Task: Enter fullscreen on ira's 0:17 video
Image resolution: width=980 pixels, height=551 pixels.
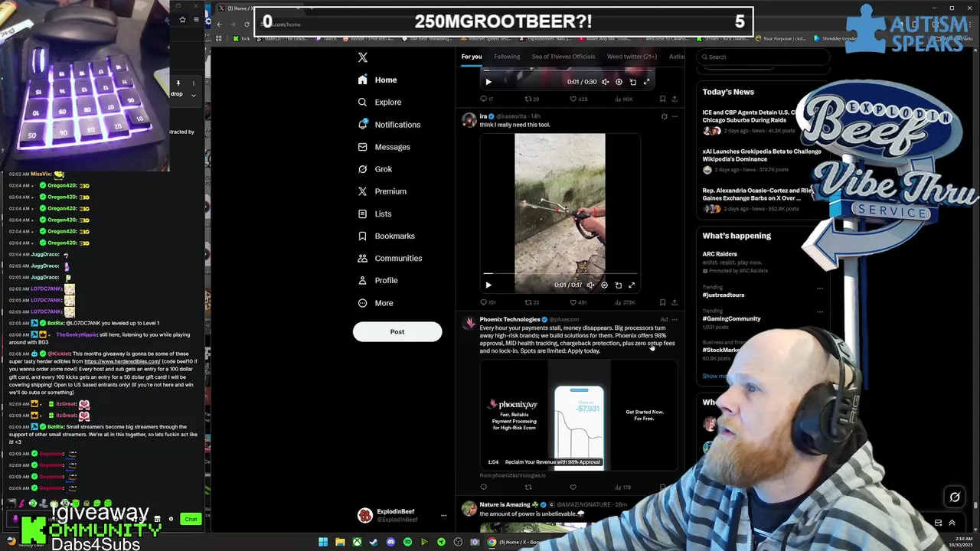Action: (632, 285)
